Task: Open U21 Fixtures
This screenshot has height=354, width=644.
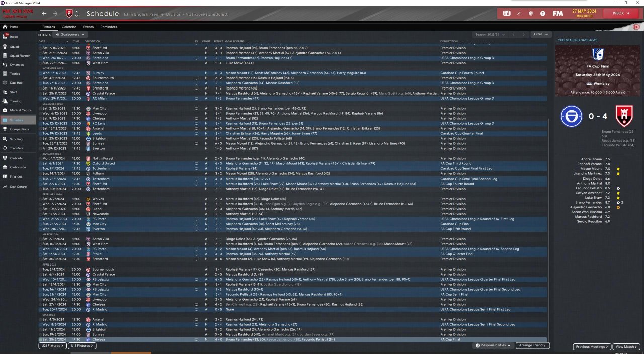Action: click(x=52, y=346)
